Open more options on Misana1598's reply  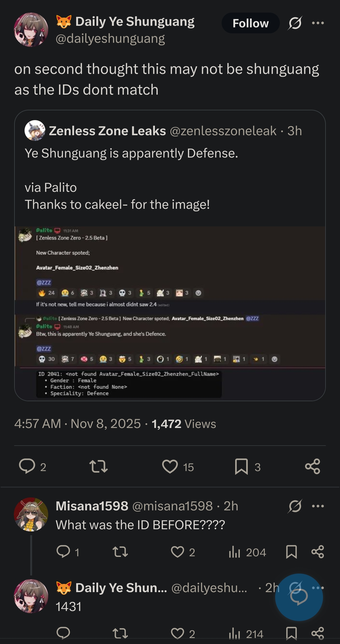click(318, 506)
